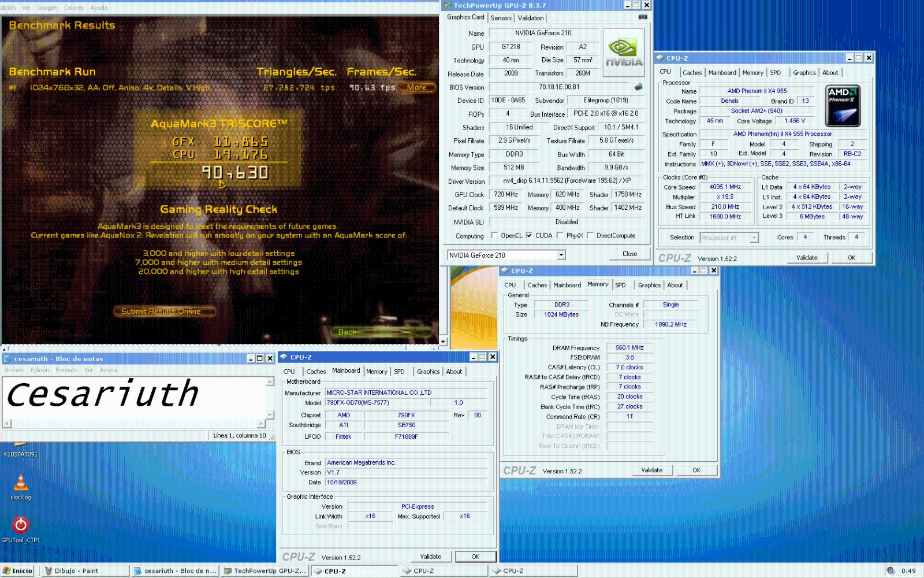The width and height of the screenshot is (924, 578).
Task: Enable the OpenCL checkbox in GPU-Z
Action: click(494, 235)
